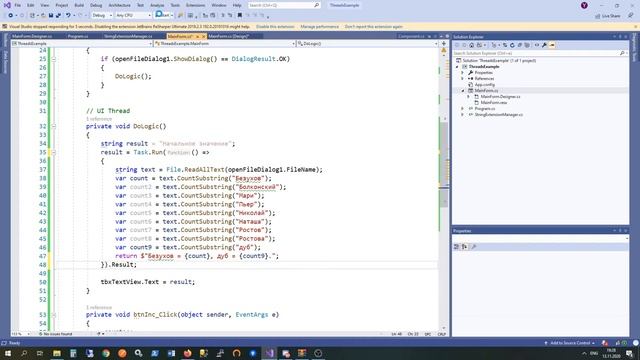This screenshot has width=640, height=360.
Task: Collapse the if block at line 25
Action: click(53, 59)
